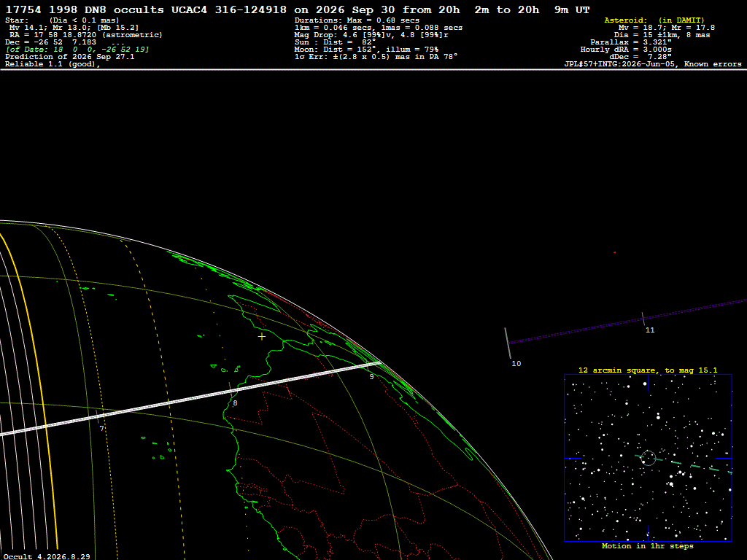Click the '12 arcmin square, to mag 15.1' caption
This screenshot has width=747, height=560.
(x=648, y=370)
